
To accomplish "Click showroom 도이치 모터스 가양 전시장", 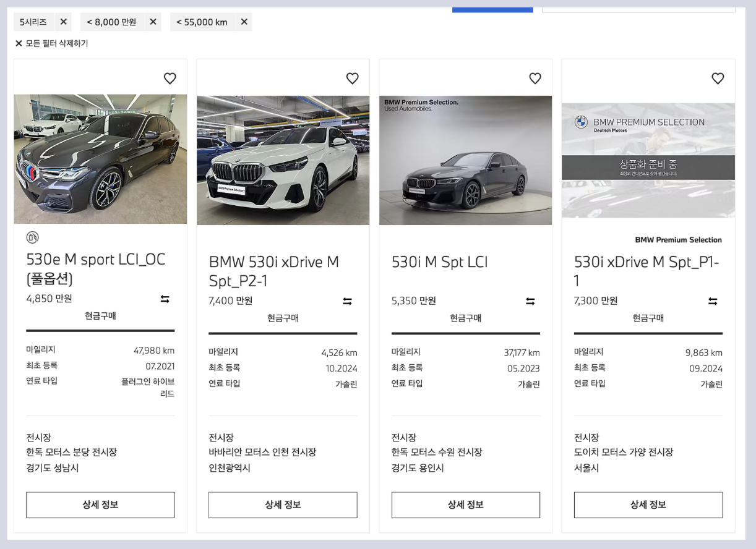I will tap(624, 452).
